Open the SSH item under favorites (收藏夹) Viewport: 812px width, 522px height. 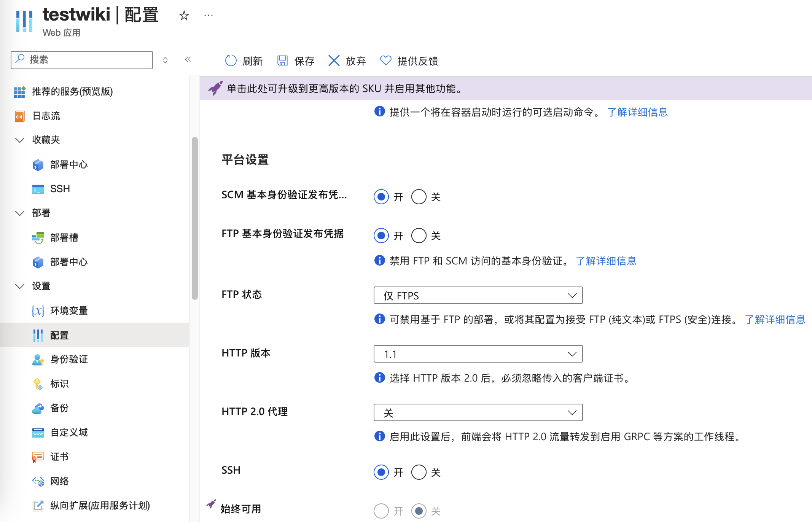[x=60, y=189]
